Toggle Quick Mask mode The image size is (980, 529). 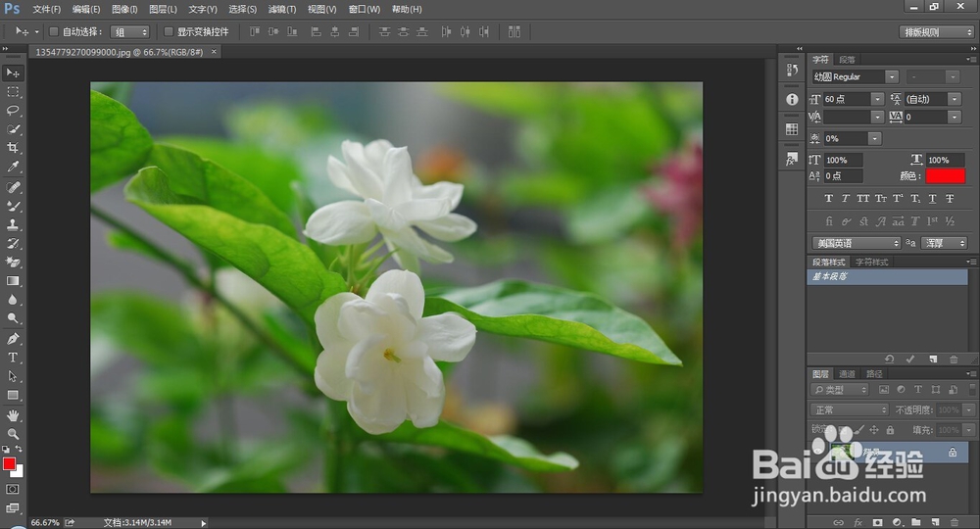[x=13, y=489]
